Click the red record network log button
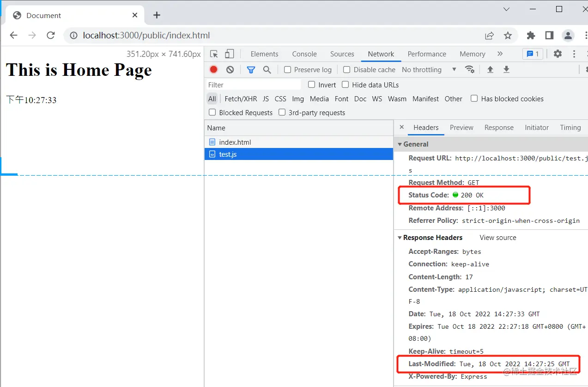Screen dimensions: 588x387 pos(213,69)
